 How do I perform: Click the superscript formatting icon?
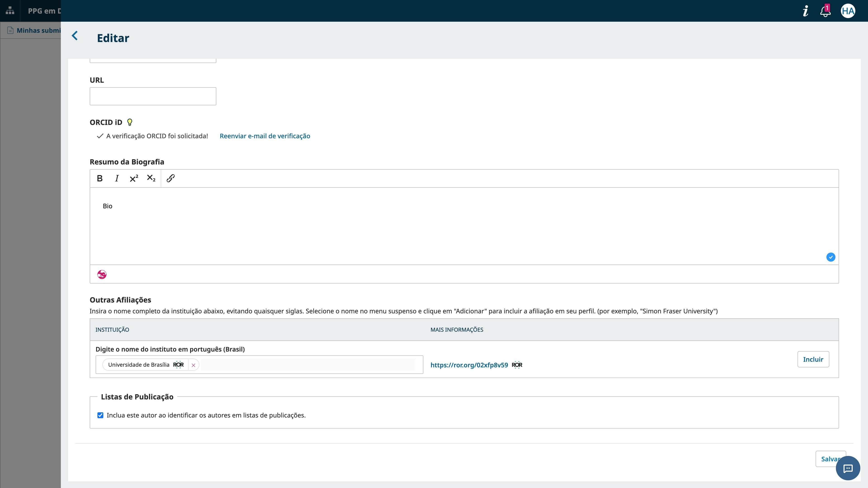tap(134, 178)
